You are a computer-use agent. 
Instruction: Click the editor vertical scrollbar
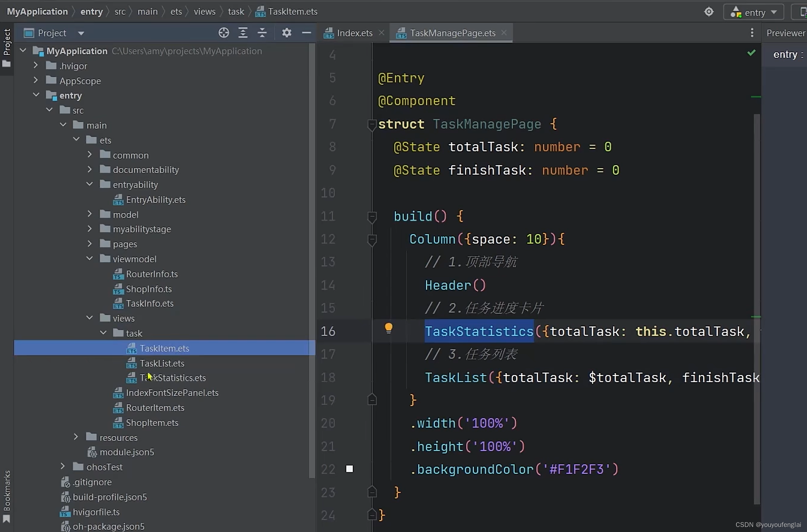(x=757, y=309)
